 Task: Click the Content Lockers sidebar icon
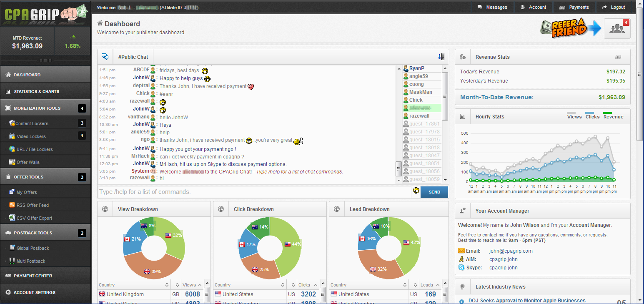pyautogui.click(x=12, y=123)
